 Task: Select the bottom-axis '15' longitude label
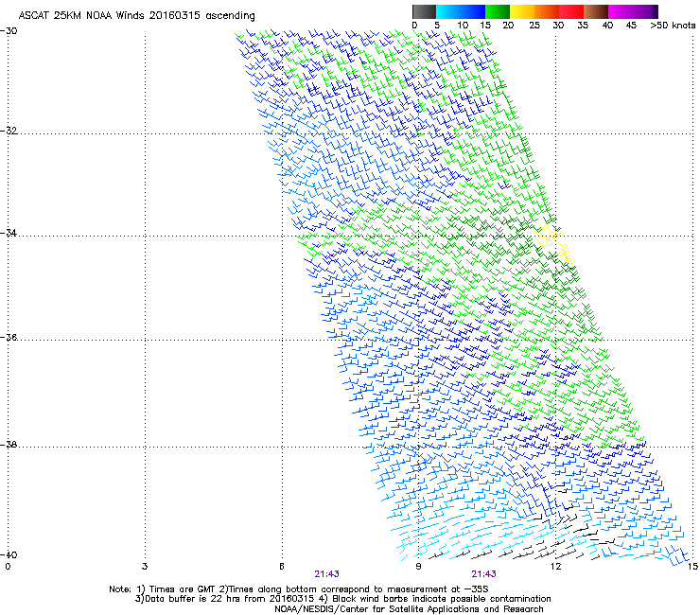pyautogui.click(x=692, y=567)
